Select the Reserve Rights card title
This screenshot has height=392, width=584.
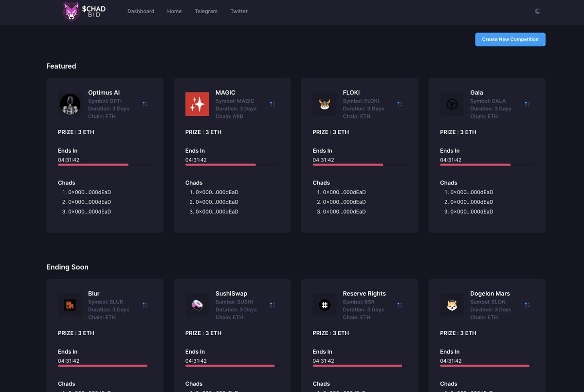(364, 293)
